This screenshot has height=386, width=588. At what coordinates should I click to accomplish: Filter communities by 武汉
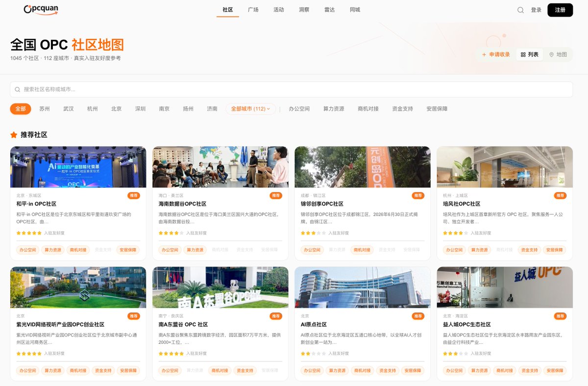pyautogui.click(x=69, y=109)
